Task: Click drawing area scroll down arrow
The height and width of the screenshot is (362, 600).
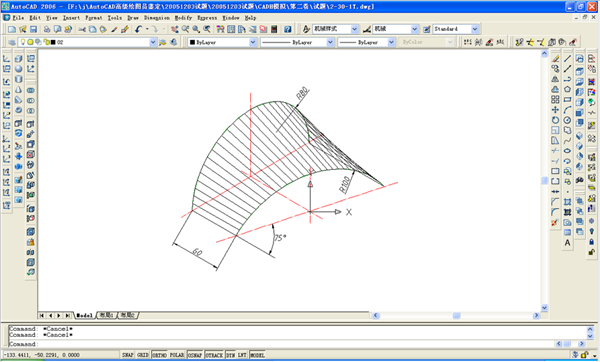Action: [x=544, y=308]
